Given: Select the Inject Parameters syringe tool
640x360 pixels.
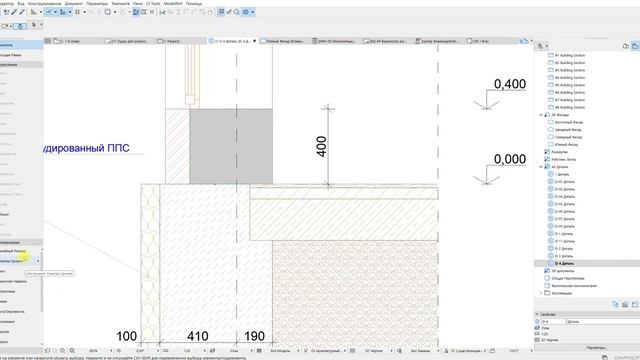Looking at the screenshot, I should click(x=22, y=12).
